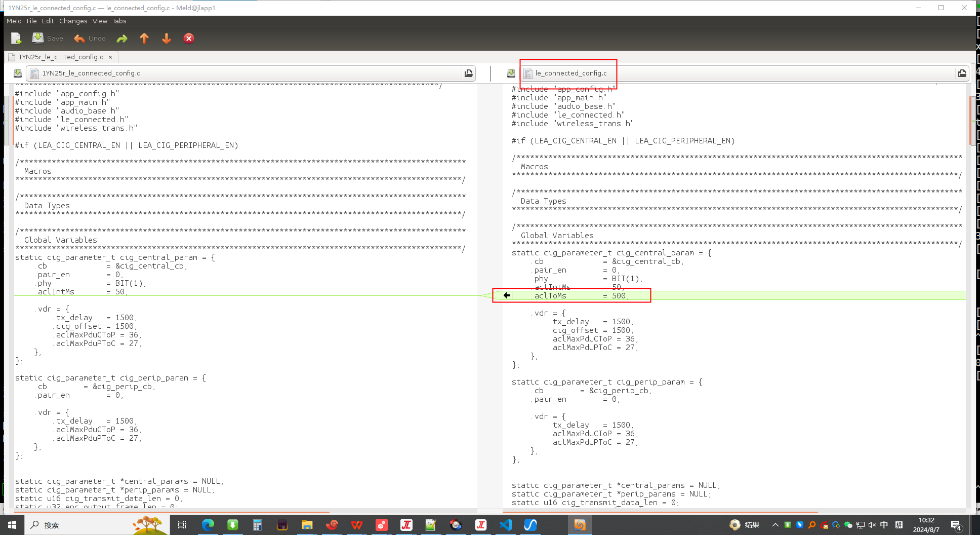Open Visual Studio Code from taskbar
Image resolution: width=980 pixels, height=535 pixels.
point(505,525)
